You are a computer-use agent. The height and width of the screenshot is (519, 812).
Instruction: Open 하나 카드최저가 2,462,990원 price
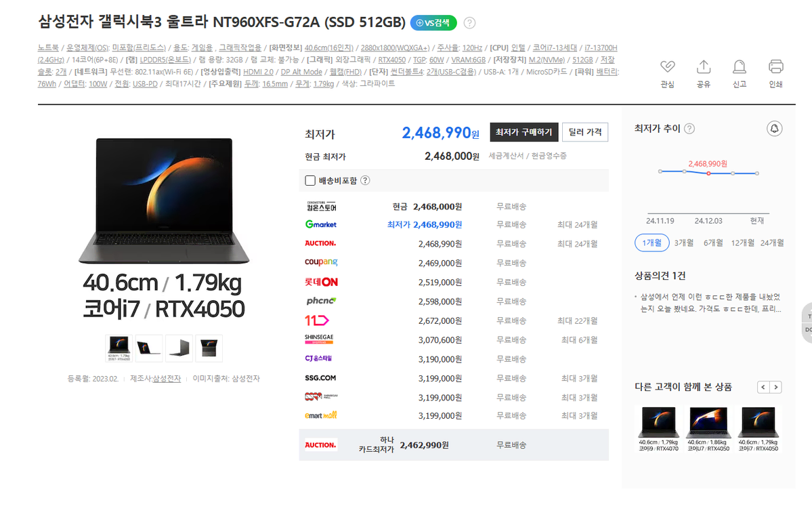424,445
